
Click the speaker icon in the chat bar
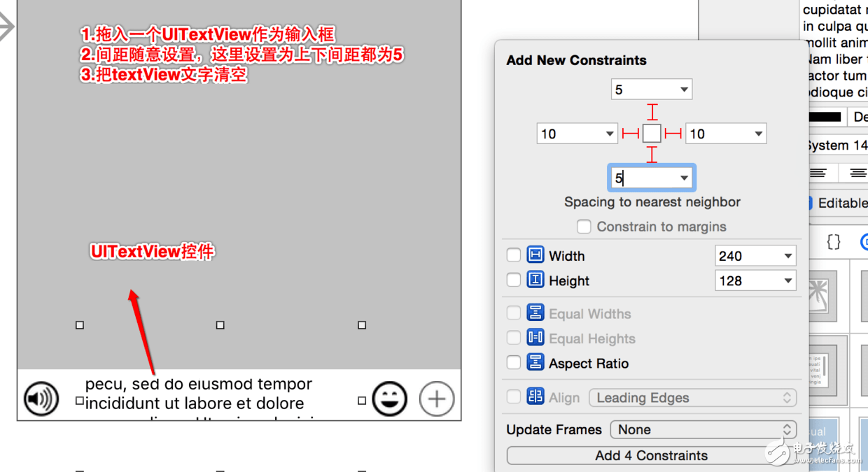pos(41,399)
